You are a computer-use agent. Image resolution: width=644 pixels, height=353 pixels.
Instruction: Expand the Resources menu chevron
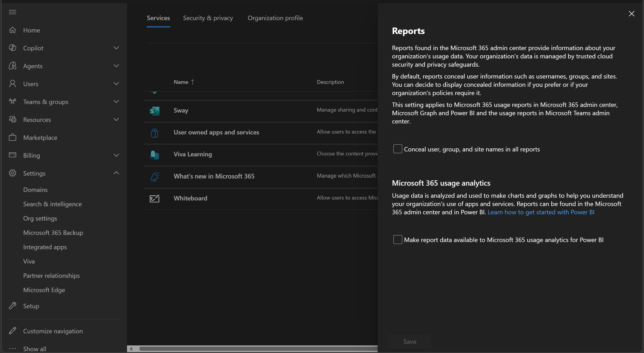pos(116,119)
